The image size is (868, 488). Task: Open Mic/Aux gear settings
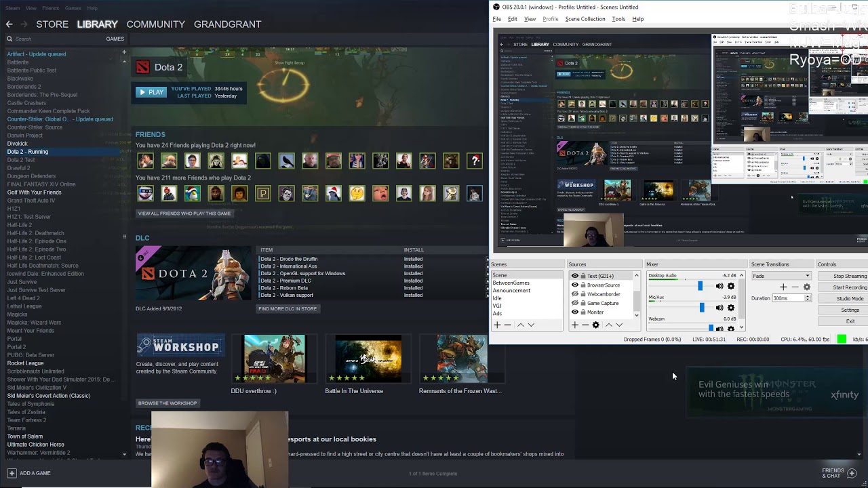(x=731, y=308)
